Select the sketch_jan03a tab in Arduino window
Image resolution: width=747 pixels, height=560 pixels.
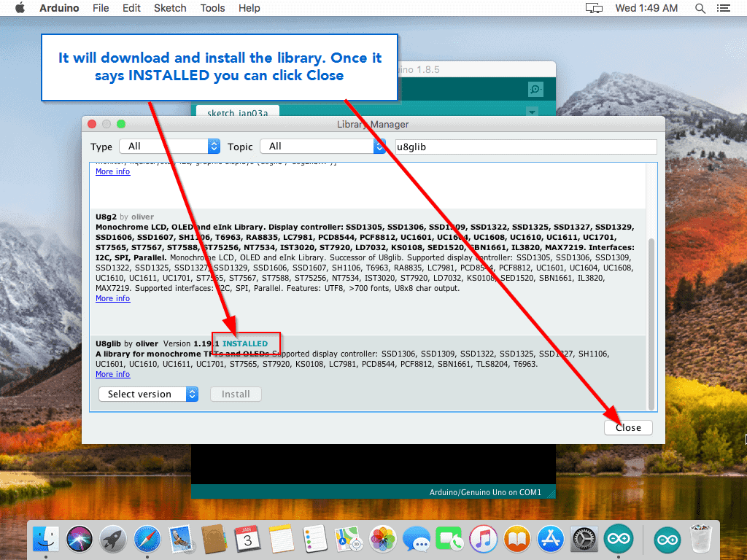[237, 112]
